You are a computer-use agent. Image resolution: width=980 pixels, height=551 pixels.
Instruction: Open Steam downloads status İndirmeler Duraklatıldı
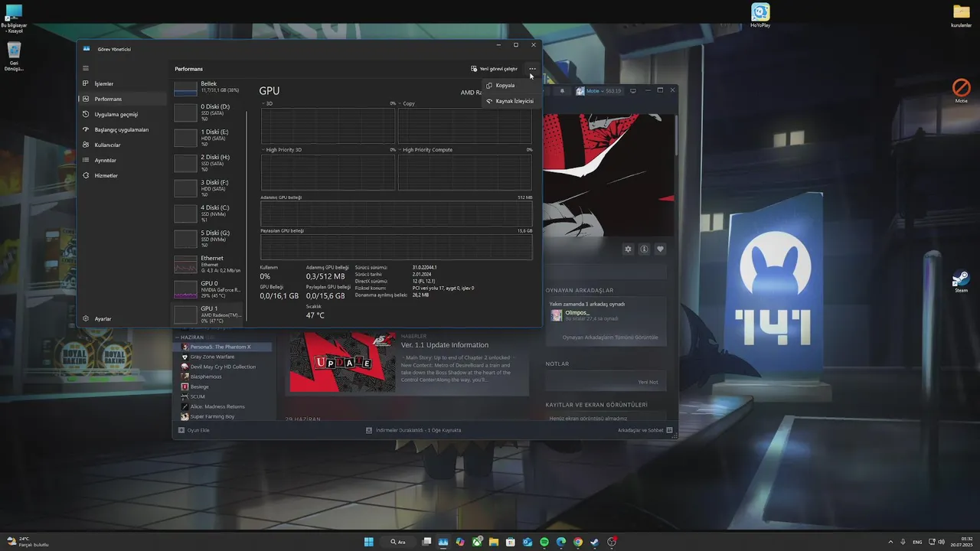413,430
